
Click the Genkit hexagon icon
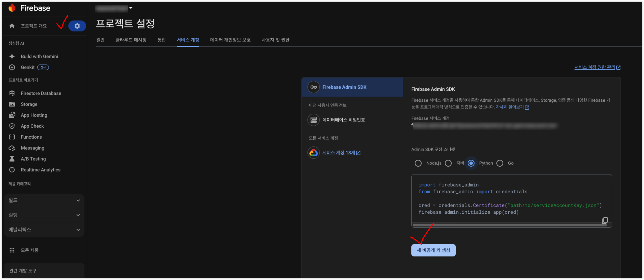click(12, 67)
